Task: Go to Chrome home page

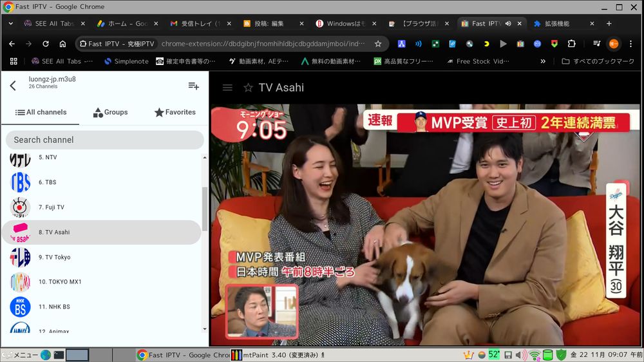Action: tap(62, 44)
